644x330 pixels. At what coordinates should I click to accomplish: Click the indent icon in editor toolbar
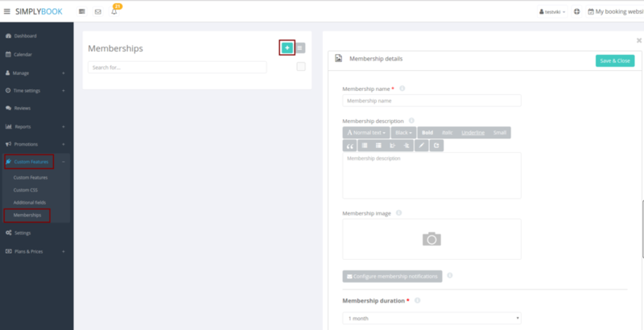tap(407, 146)
